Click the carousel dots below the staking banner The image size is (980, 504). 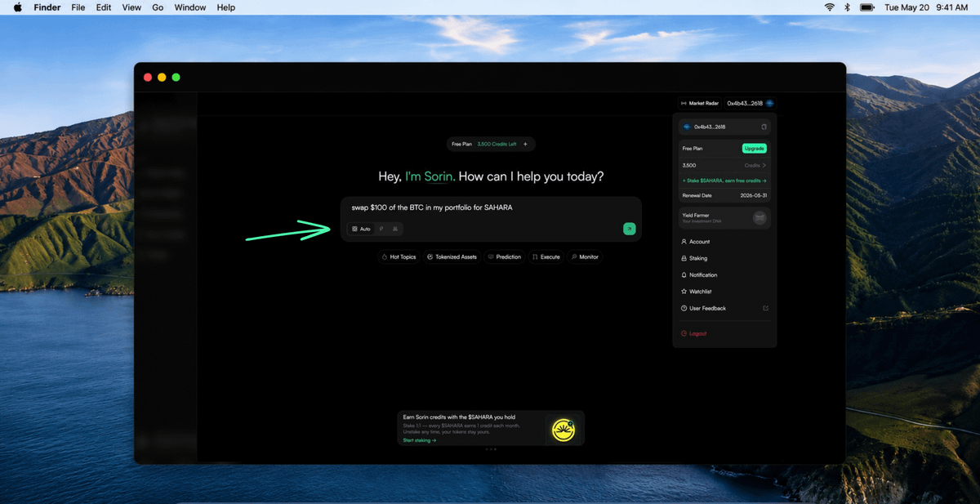pos(491,449)
